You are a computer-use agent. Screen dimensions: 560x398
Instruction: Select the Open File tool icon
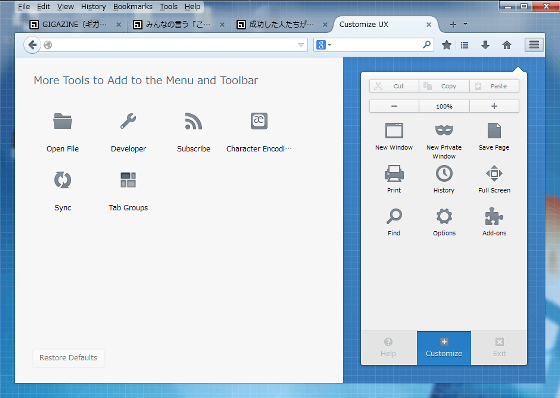62,121
